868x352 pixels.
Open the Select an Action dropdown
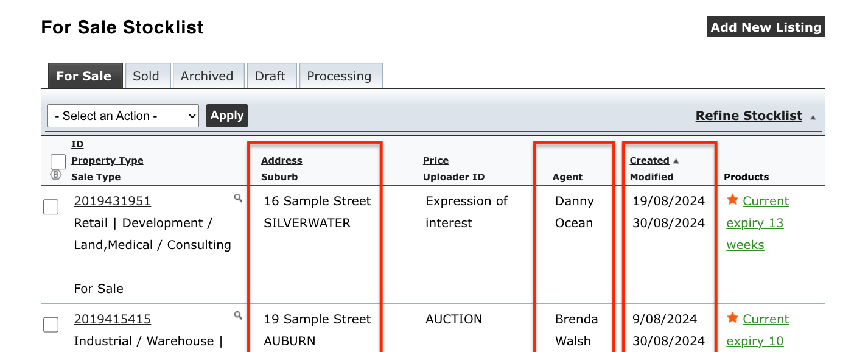123,116
